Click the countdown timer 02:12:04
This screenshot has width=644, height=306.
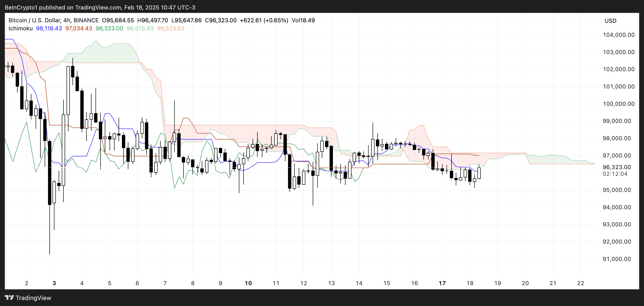[x=615, y=174]
